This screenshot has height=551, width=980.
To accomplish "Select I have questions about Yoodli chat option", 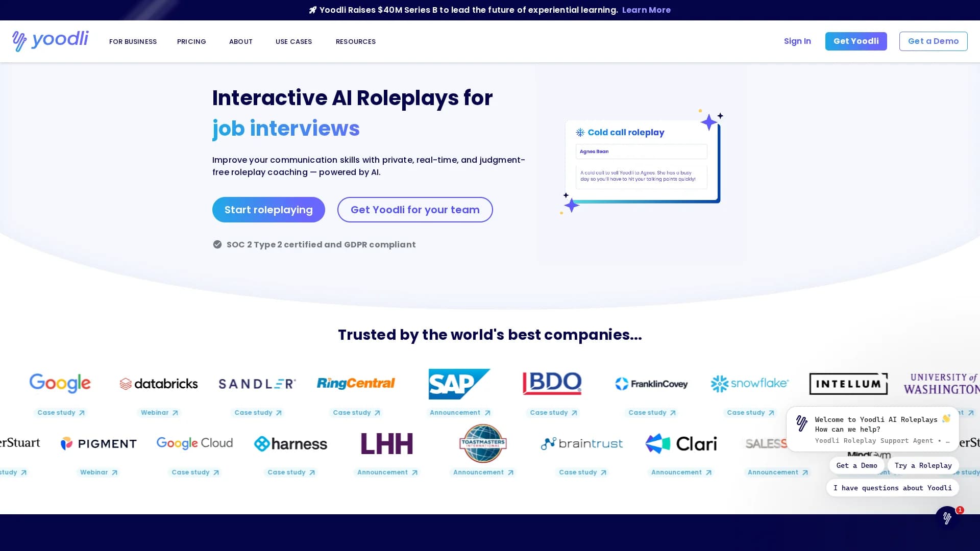I will [x=892, y=488].
